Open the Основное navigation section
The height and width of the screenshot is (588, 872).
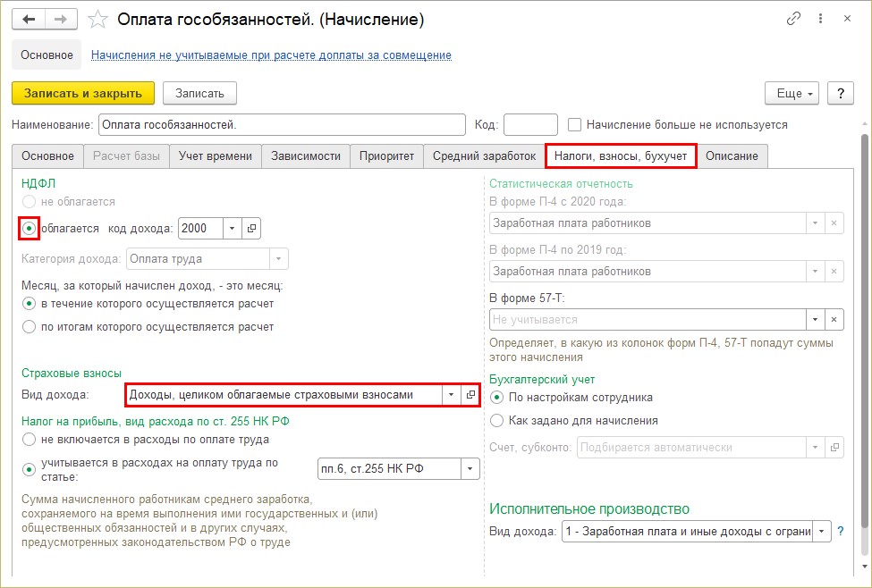click(x=47, y=55)
